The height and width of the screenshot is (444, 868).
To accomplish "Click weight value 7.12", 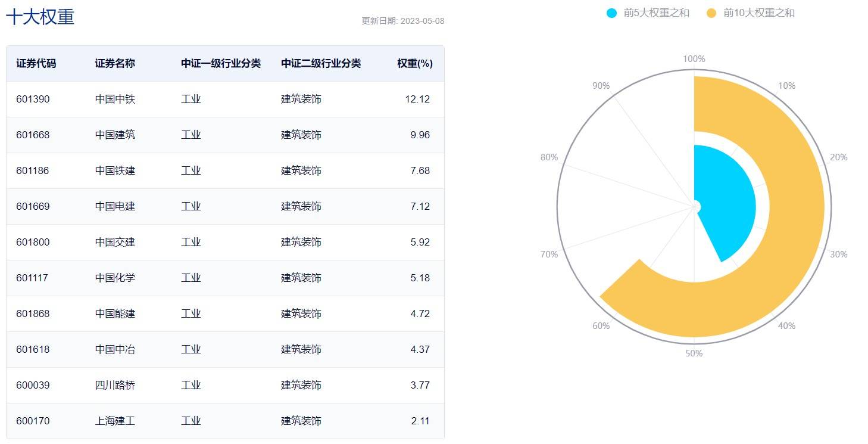I will click(x=420, y=207).
